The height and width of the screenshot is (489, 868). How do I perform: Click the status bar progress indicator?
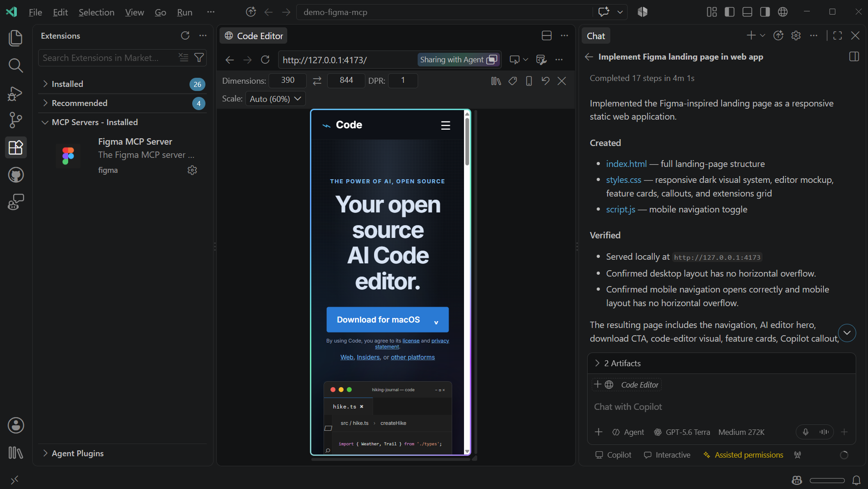(827, 480)
